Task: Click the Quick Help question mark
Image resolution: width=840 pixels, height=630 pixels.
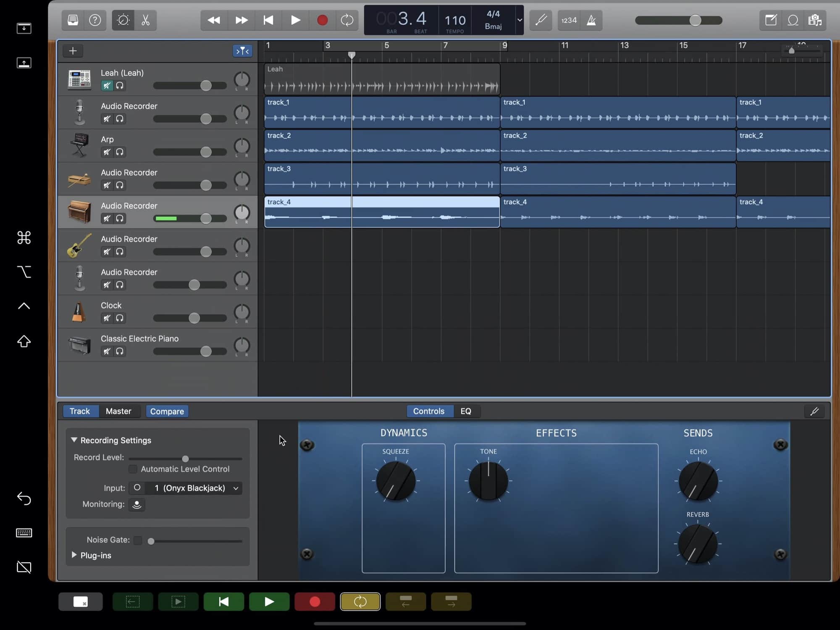Action: [95, 20]
